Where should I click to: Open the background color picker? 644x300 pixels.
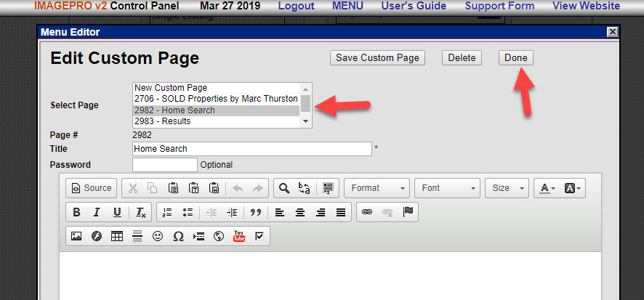tap(572, 188)
